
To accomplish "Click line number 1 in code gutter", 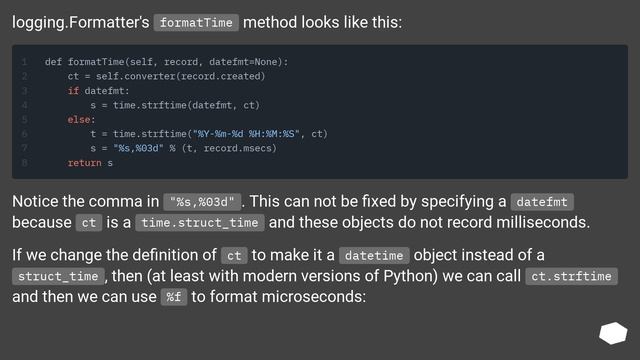I will (x=24, y=62).
